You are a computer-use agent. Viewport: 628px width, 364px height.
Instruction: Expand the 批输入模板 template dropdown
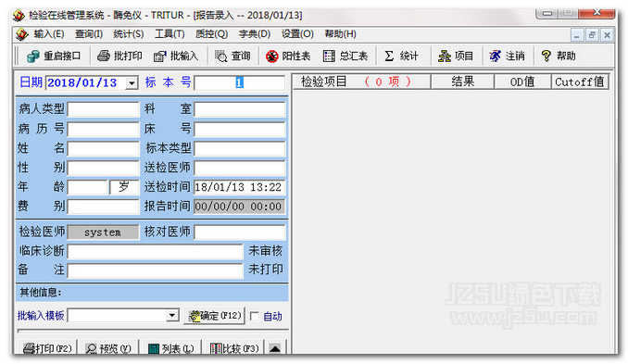pyautogui.click(x=171, y=316)
